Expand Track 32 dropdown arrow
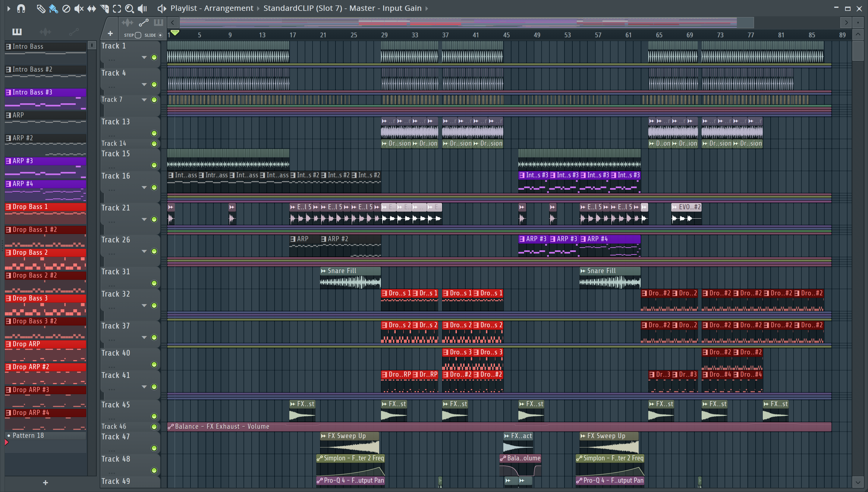Viewport: 868px width, 492px height. coord(144,306)
